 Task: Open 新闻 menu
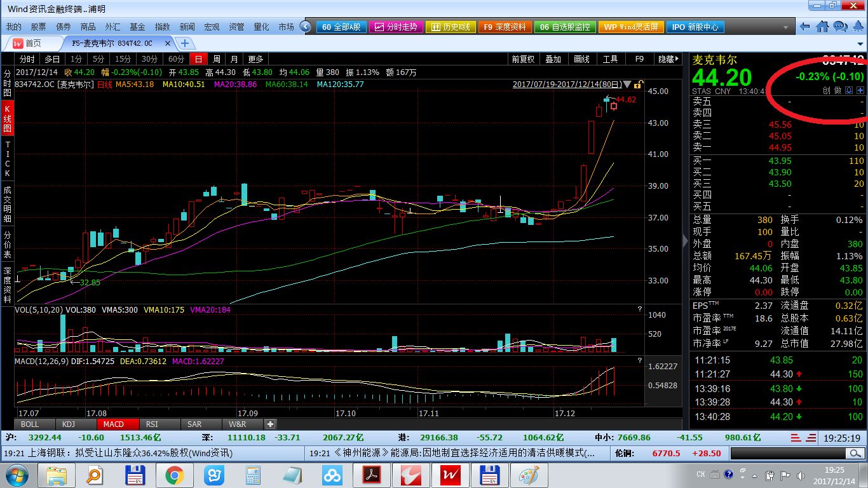coord(187,27)
